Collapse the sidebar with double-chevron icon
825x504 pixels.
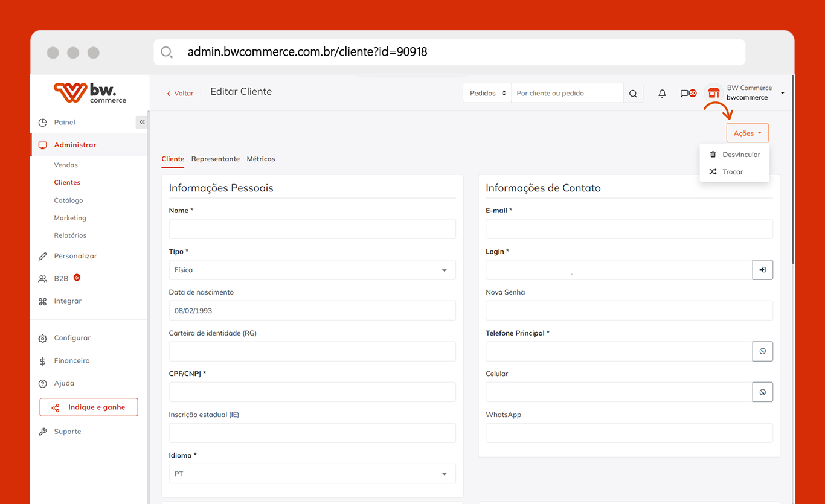pyautogui.click(x=142, y=122)
